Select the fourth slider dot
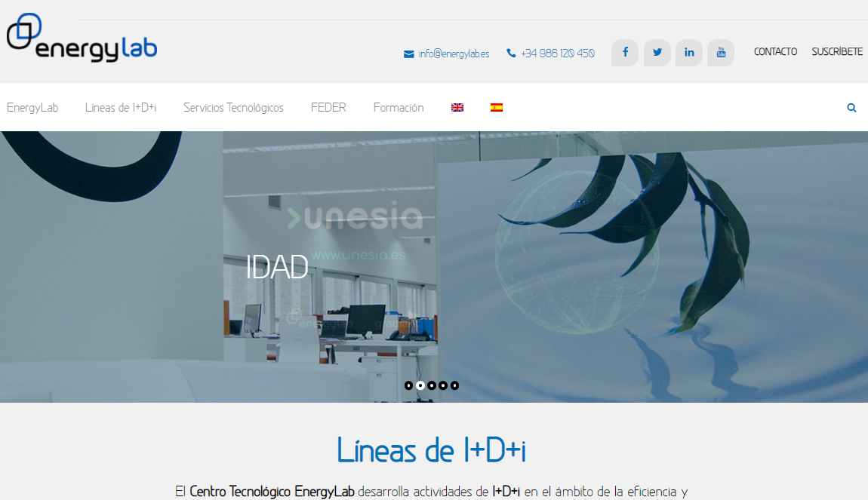868x500 pixels. (x=443, y=385)
